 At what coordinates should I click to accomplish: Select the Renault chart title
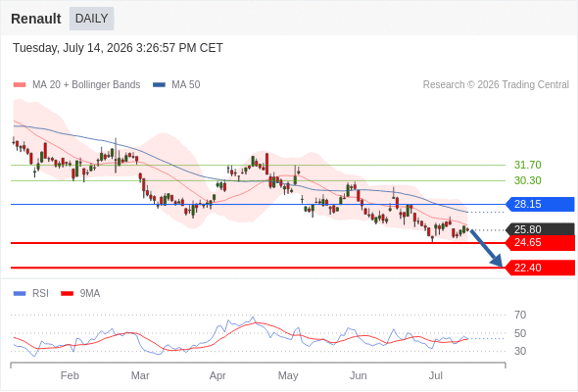36,19
